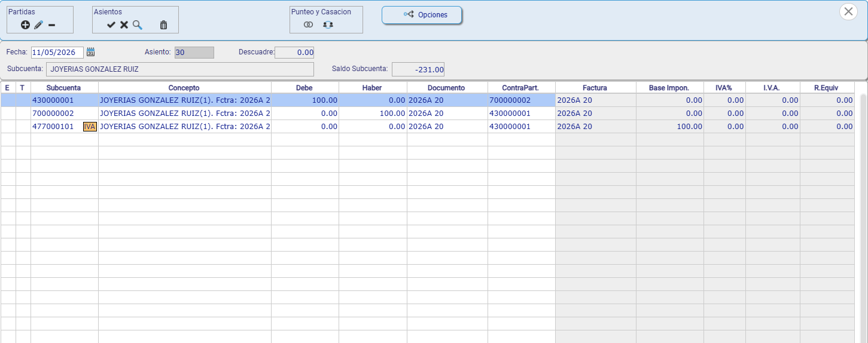Click the Concepto column header
Screen dimensions: 868x343
coord(184,88)
